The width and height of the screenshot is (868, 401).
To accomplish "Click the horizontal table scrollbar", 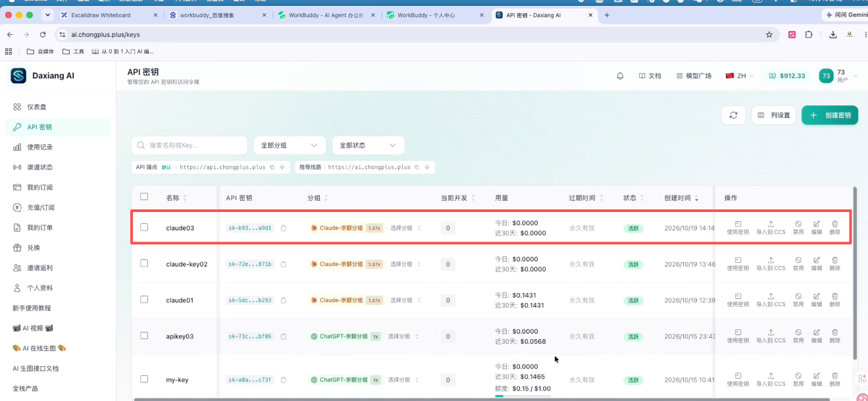I will [480, 399].
